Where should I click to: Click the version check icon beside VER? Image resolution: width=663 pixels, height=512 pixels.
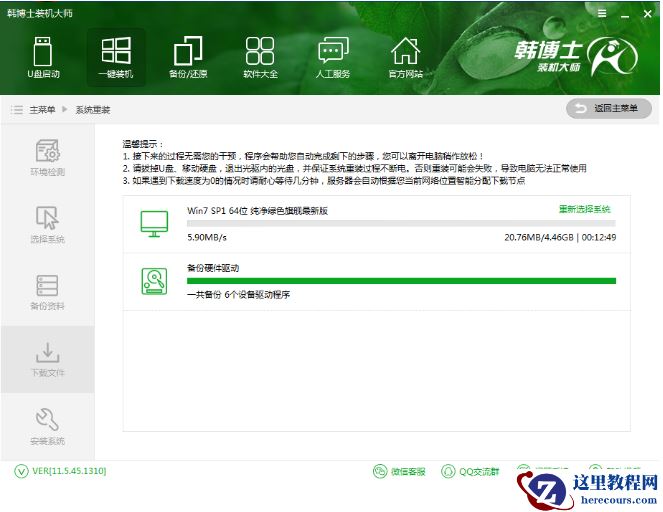pyautogui.click(x=21, y=471)
